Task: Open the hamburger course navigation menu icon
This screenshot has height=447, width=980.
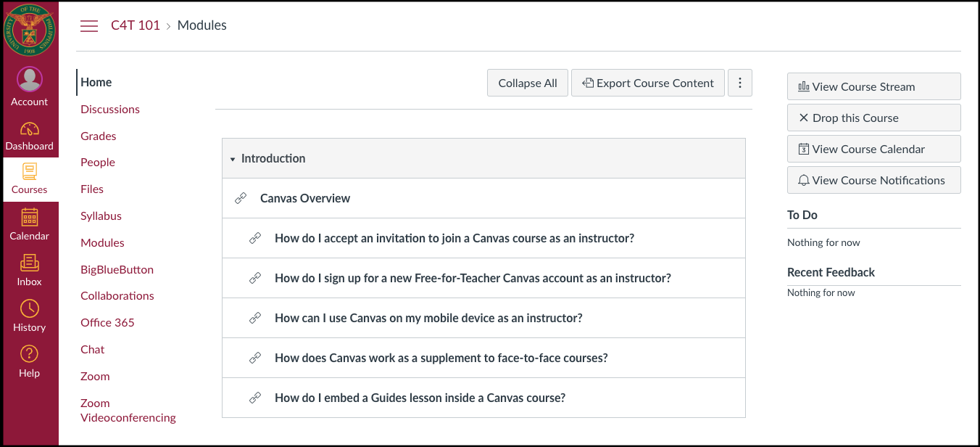Action: [x=89, y=26]
